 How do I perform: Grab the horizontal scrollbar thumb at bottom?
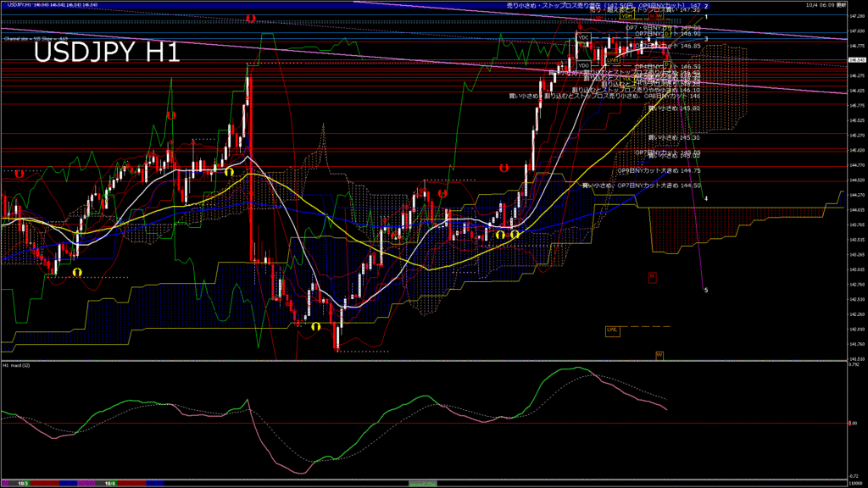click(x=421, y=483)
